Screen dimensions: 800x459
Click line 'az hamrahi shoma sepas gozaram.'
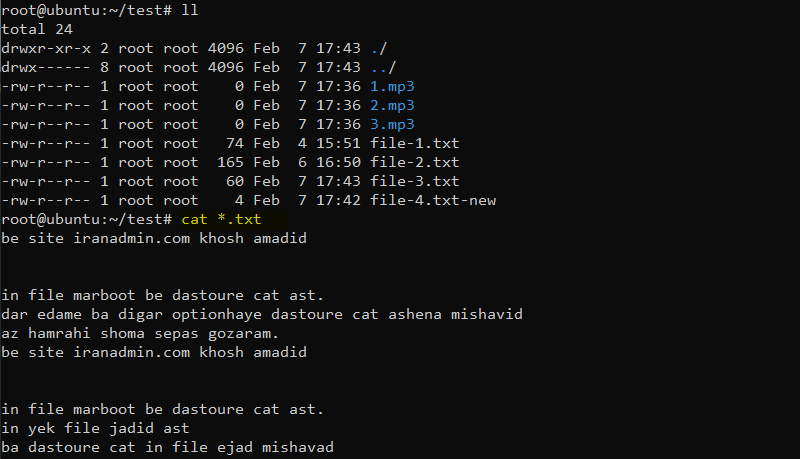coord(140,334)
